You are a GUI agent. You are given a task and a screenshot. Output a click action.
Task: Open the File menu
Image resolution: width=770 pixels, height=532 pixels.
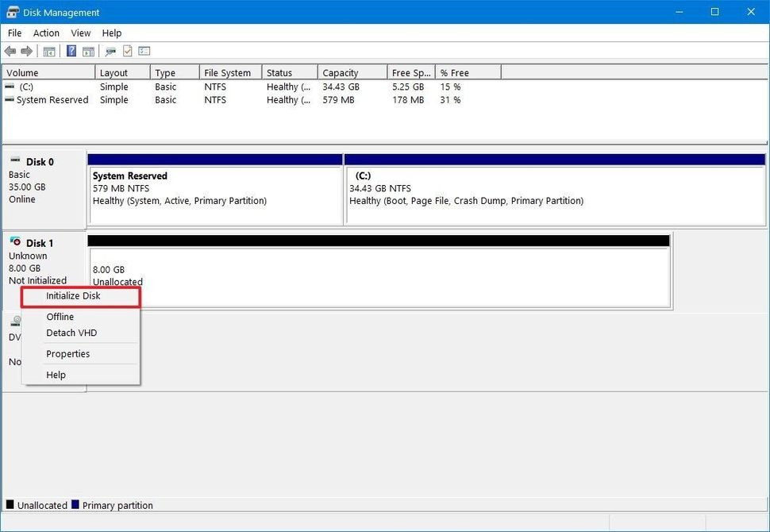(x=13, y=33)
